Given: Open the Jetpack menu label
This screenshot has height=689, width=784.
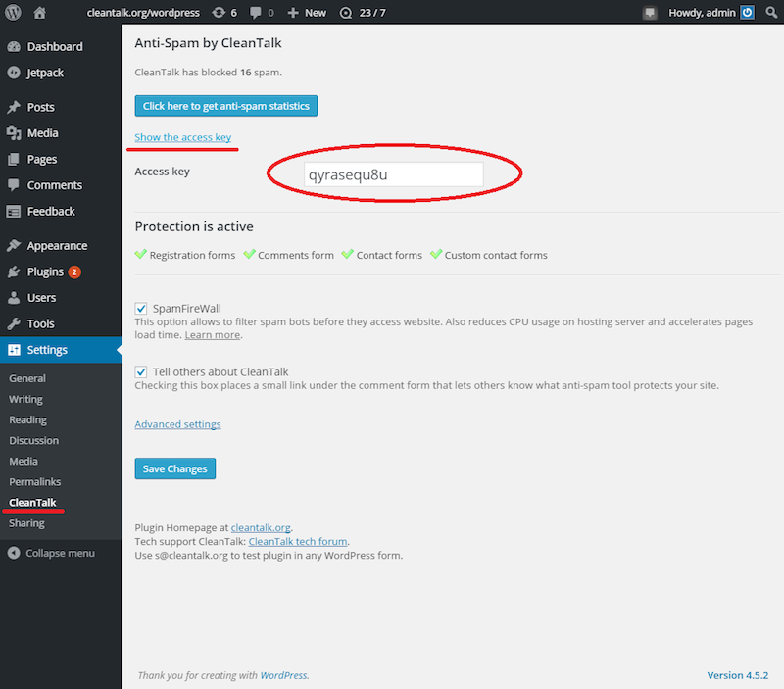Looking at the screenshot, I should (x=45, y=73).
